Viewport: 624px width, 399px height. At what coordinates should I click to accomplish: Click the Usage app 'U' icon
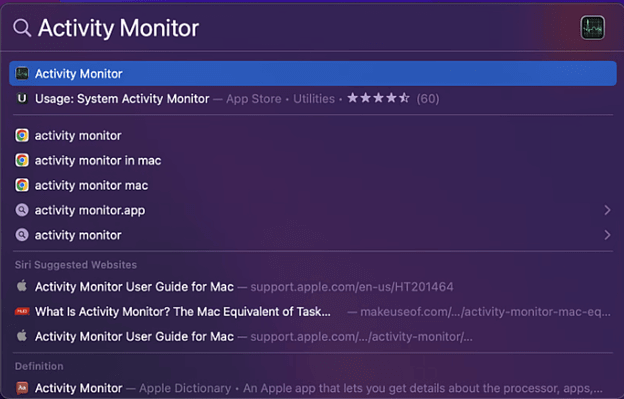pos(22,98)
